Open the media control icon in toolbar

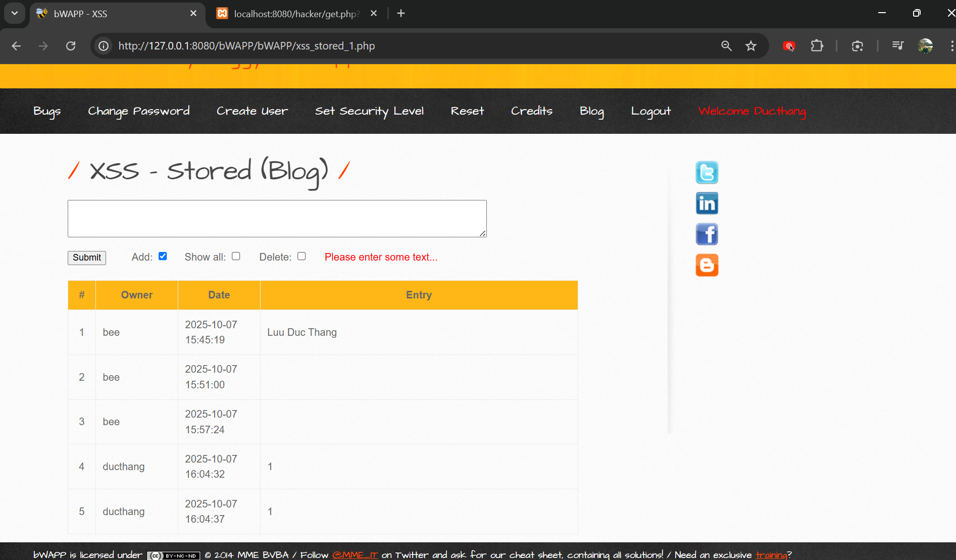[x=897, y=46]
